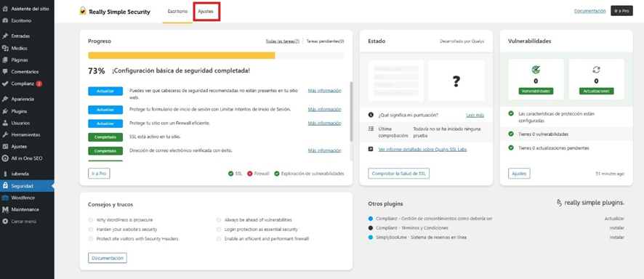Click the Páginas sidebar icon

click(x=5, y=60)
